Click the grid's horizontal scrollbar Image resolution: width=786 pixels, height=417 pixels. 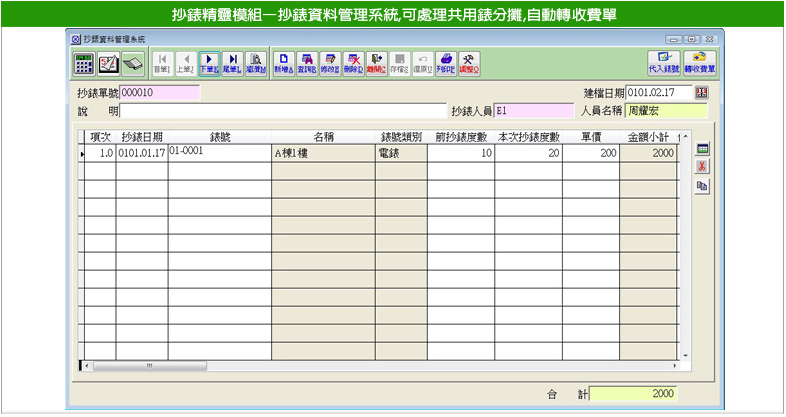(x=380, y=366)
